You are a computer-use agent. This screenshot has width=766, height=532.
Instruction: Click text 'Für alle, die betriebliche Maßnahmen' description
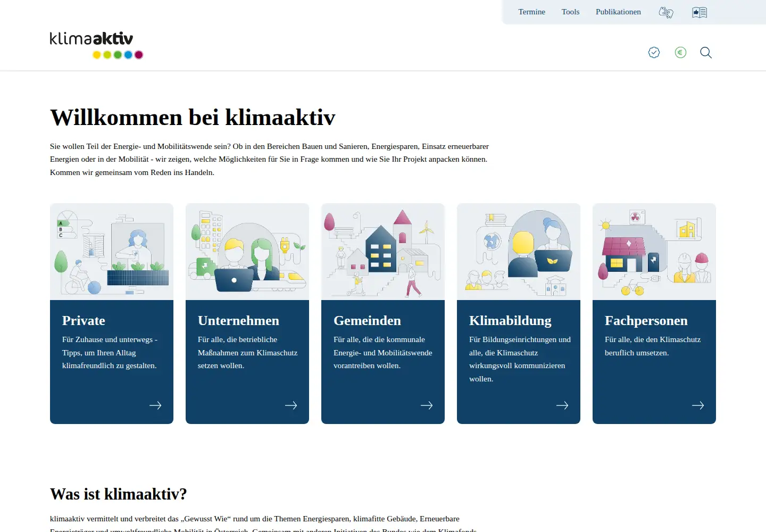click(247, 353)
